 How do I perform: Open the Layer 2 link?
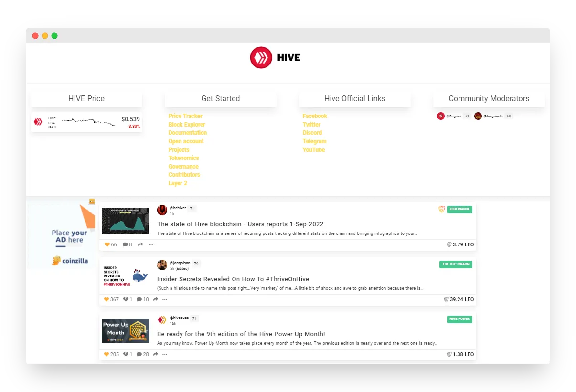(178, 183)
